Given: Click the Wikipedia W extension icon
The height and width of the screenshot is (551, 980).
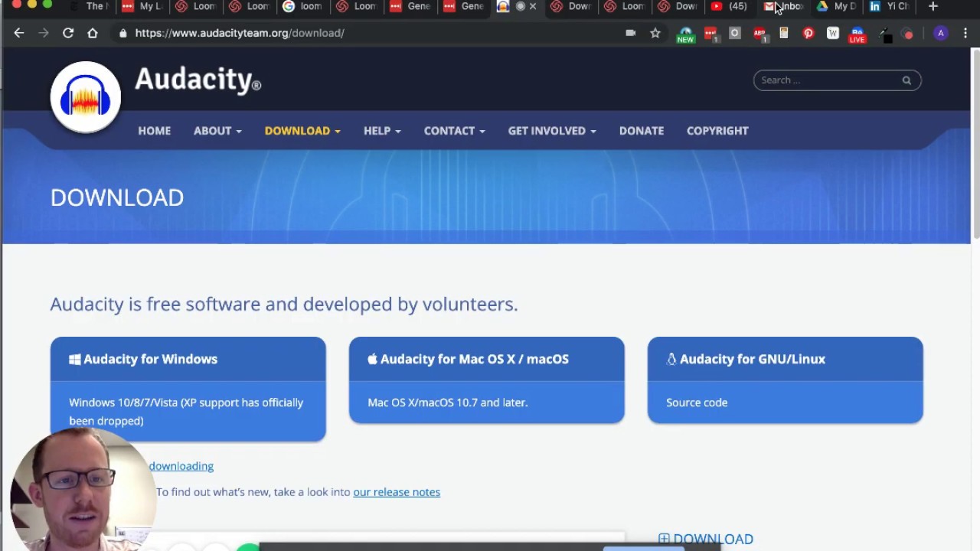Looking at the screenshot, I should [x=833, y=33].
